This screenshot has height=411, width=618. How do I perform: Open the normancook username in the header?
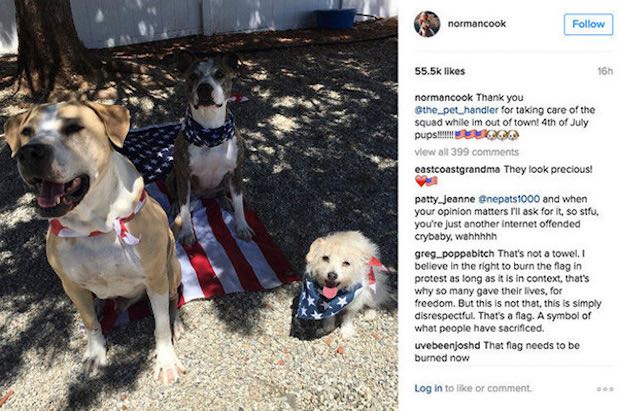click(x=477, y=24)
